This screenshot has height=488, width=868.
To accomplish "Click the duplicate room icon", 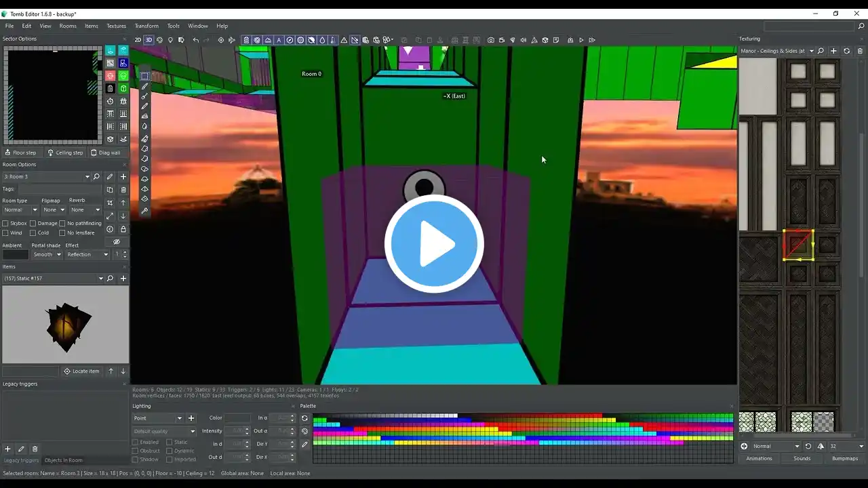I will [110, 190].
